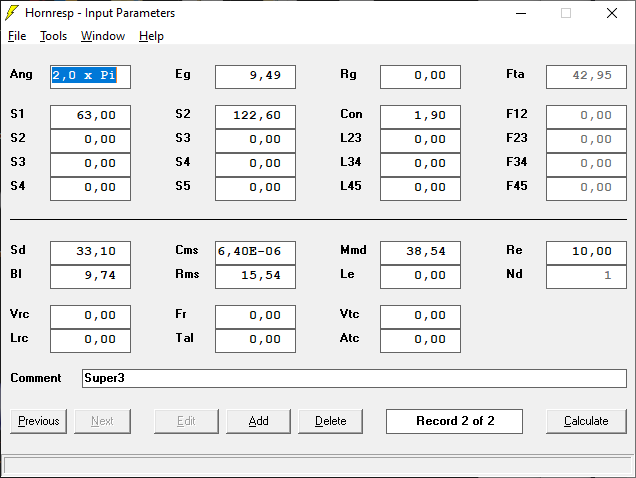Click the Fr input field
The image size is (636, 478).
click(x=256, y=317)
